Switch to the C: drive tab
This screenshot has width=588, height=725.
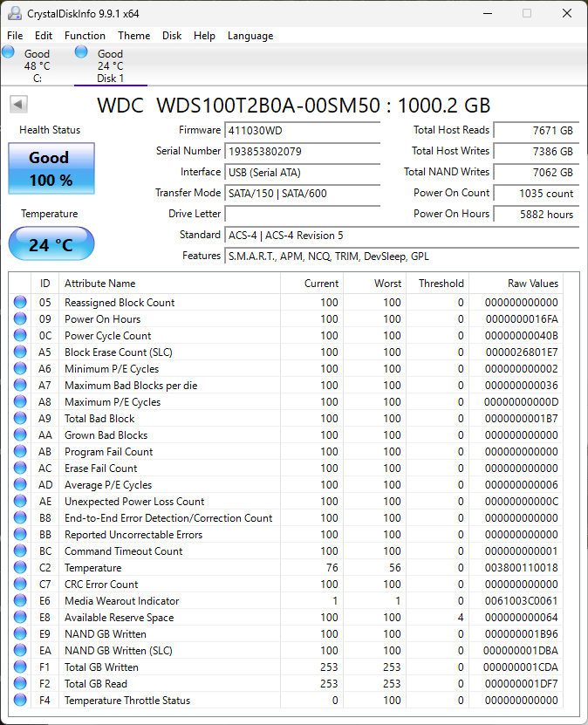[x=37, y=65]
